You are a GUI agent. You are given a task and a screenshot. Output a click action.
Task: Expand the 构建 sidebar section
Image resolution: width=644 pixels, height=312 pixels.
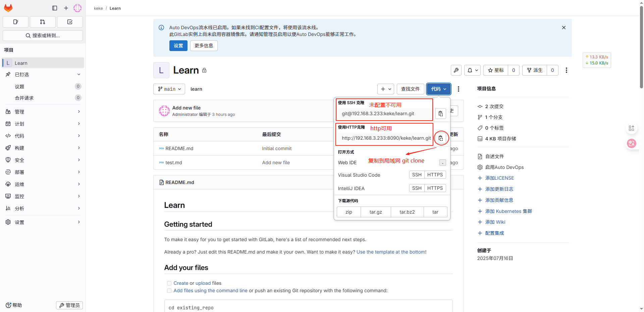[x=43, y=148]
